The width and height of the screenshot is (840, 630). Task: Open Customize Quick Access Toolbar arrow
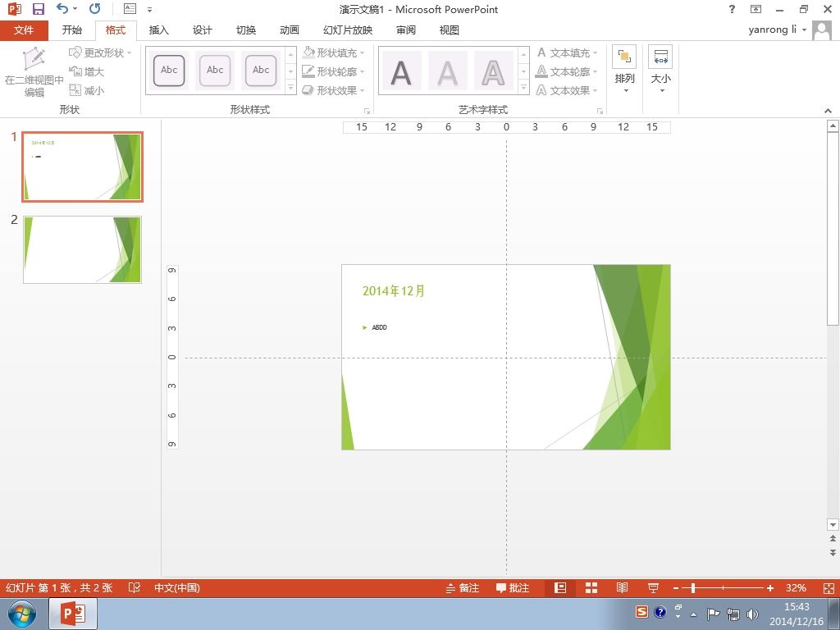(x=149, y=9)
